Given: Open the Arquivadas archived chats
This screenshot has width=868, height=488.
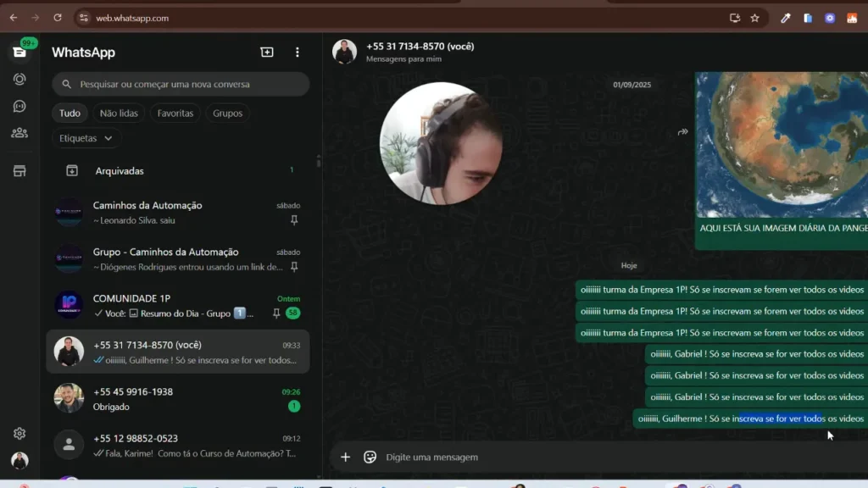Looking at the screenshot, I should 120,171.
